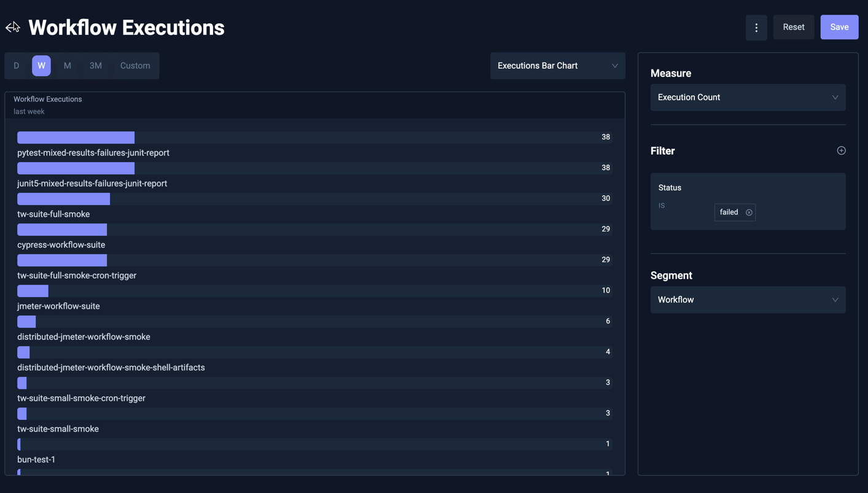
Task: Toggle the failed filter chip
Action: click(x=729, y=212)
